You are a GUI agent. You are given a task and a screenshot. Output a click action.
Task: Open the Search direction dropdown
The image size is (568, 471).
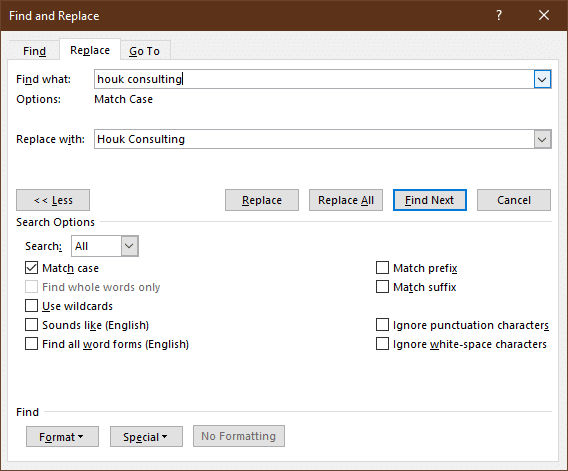tap(105, 246)
